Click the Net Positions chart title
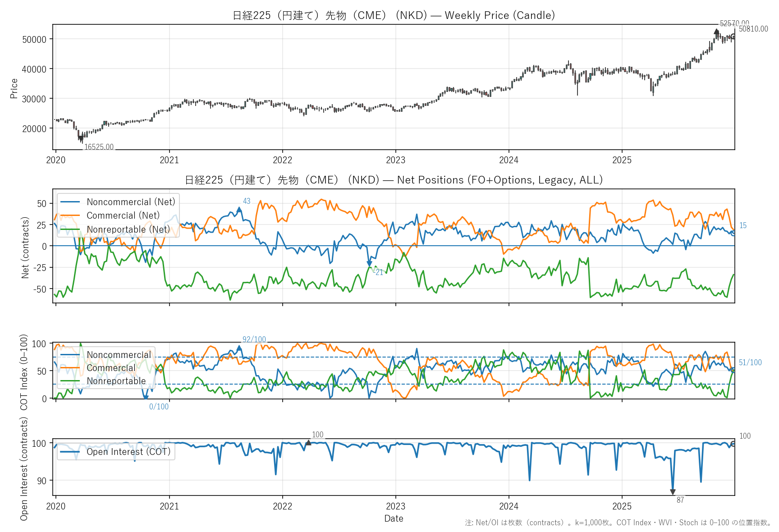779x532 pixels. click(x=393, y=180)
